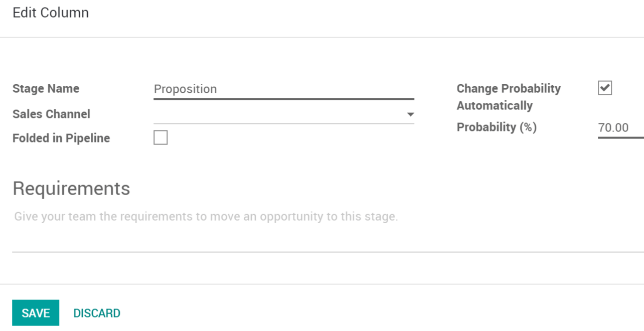
Task: Click the Folded in Pipeline label
Action: 61,138
